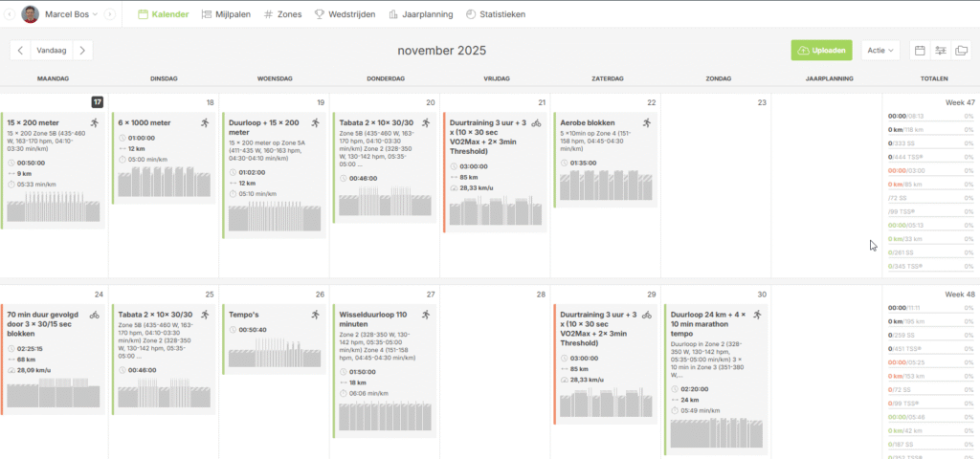Go to the Wedstrijden tab

(345, 14)
